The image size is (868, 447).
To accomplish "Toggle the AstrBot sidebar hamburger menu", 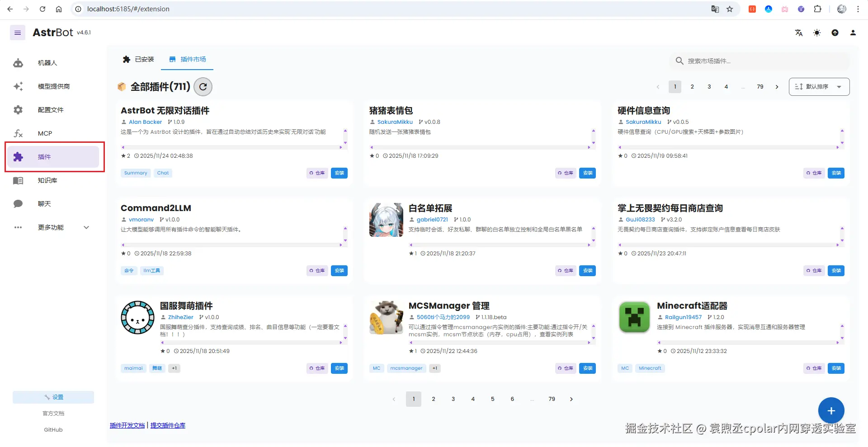I will (x=18, y=33).
